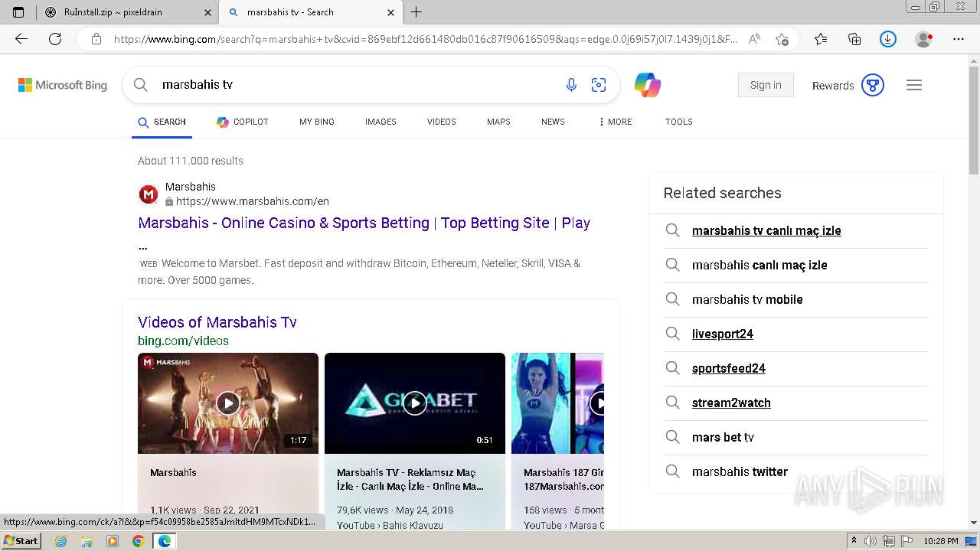Open Windows Media Player taskbar icon
Image resolution: width=980 pixels, height=551 pixels.
(x=113, y=541)
